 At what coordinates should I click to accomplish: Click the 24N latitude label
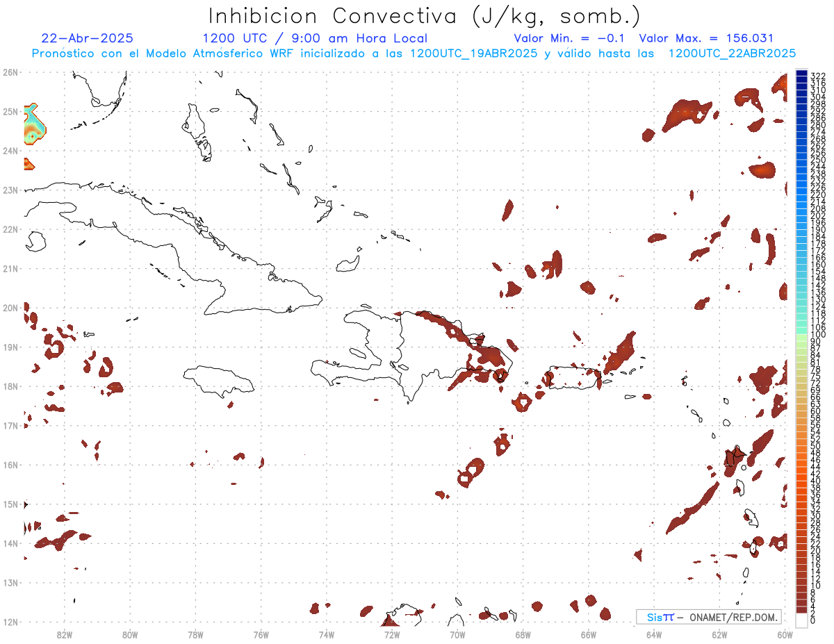click(10, 151)
